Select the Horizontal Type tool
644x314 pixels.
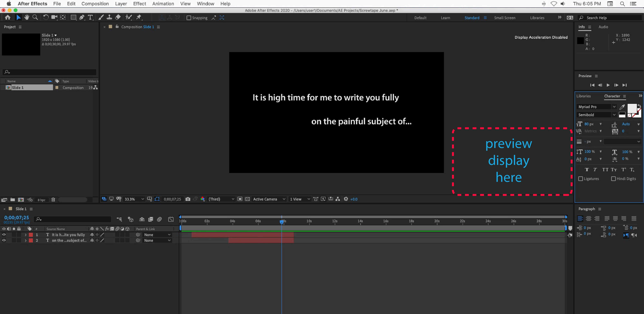[x=90, y=18]
